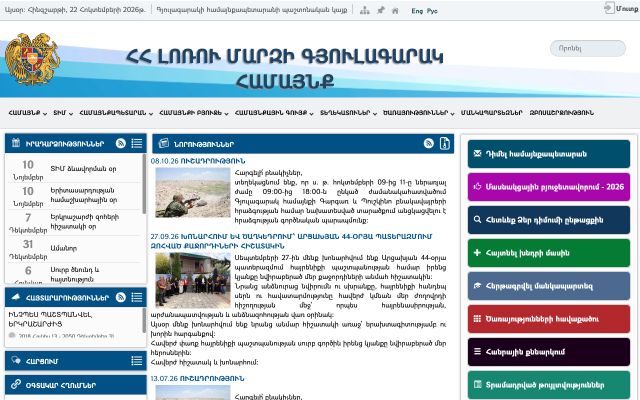Image resolution: width=640 pixels, height=400 pixels.
Task: Click the site title ՀՀ ԼՈՌՈՒ ՄԱՐԶԻ ԳՅՈՒԼԱԳԱՐԱԿ
Action: pos(284,68)
